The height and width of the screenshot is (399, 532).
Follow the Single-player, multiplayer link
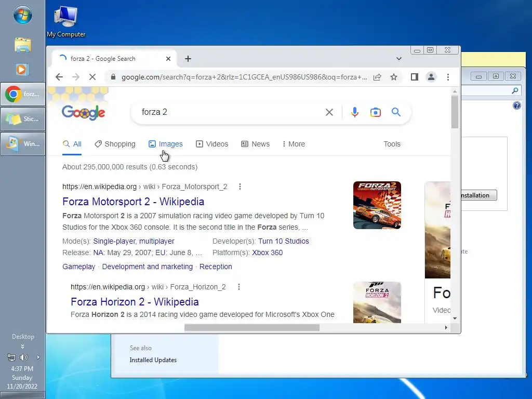pyautogui.click(x=134, y=241)
